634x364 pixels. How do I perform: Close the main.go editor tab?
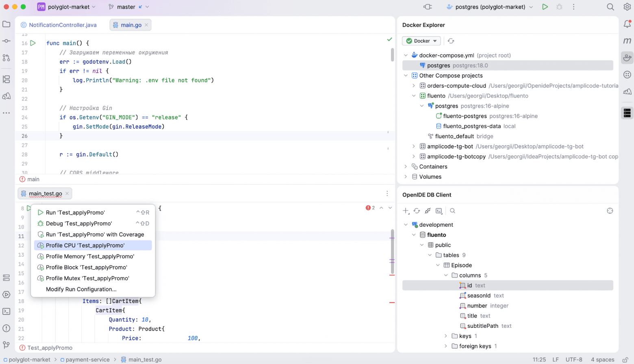click(146, 25)
